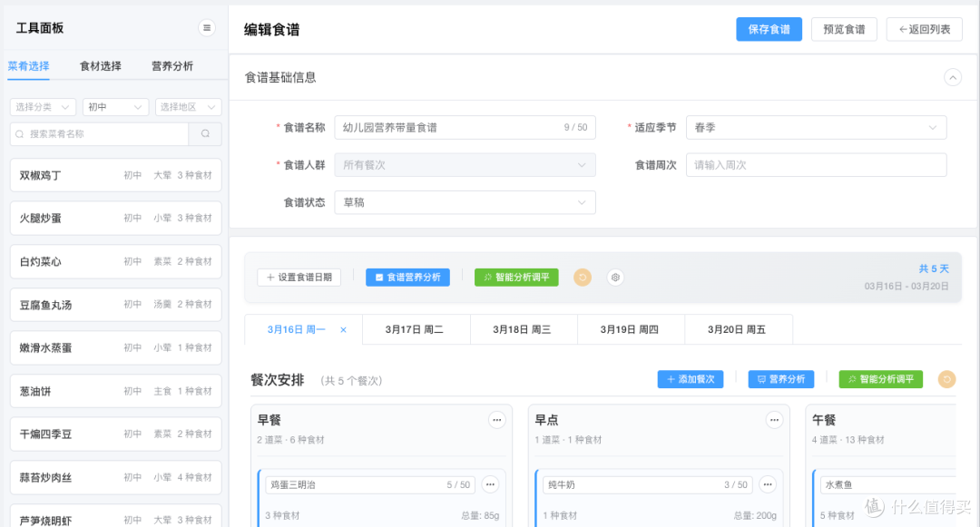Select the 葱油饼 dish item
980x527 pixels.
[115, 391]
